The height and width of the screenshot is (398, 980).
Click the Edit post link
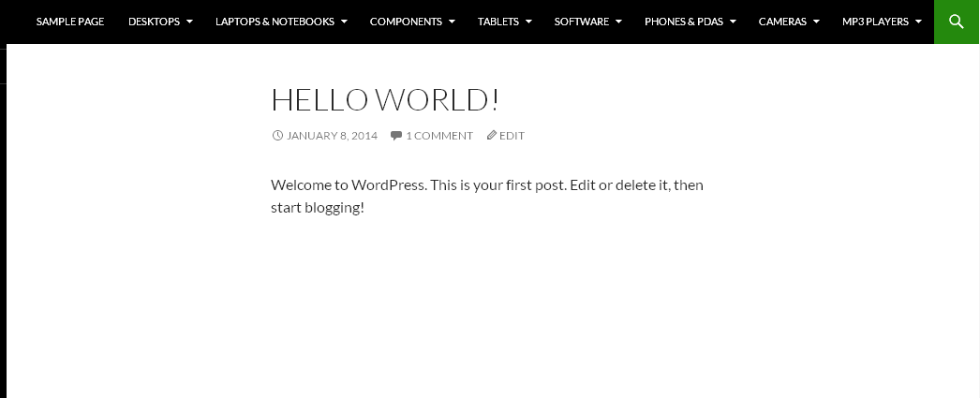click(x=512, y=136)
